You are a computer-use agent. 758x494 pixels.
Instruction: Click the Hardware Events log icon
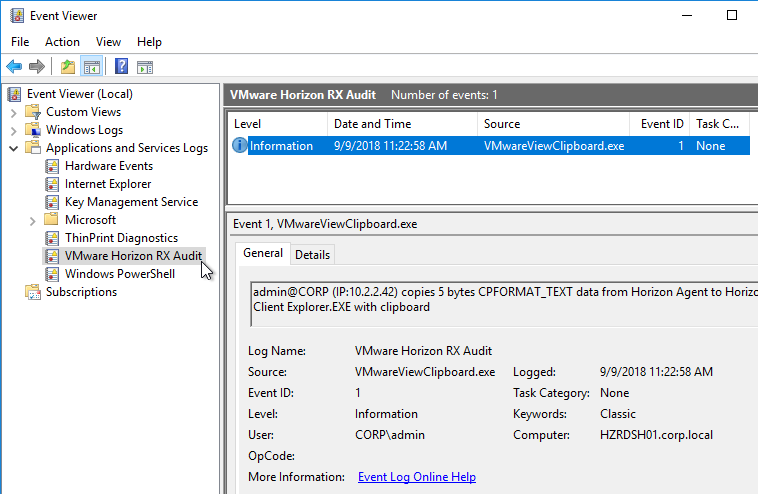(52, 166)
